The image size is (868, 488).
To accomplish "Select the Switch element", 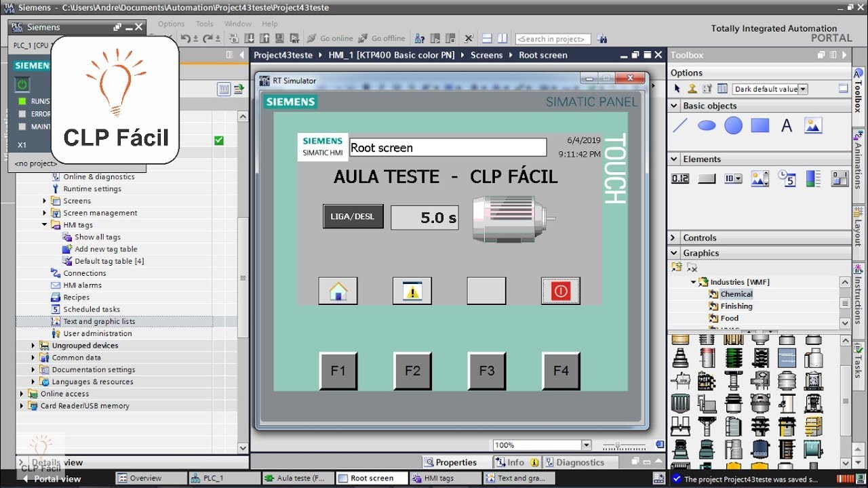I will click(x=840, y=179).
